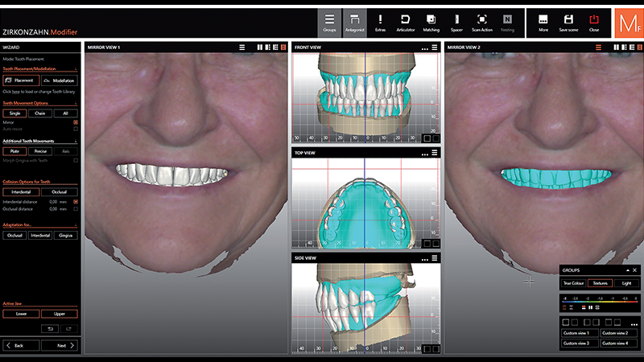Open the Extras tool

[x=380, y=23]
